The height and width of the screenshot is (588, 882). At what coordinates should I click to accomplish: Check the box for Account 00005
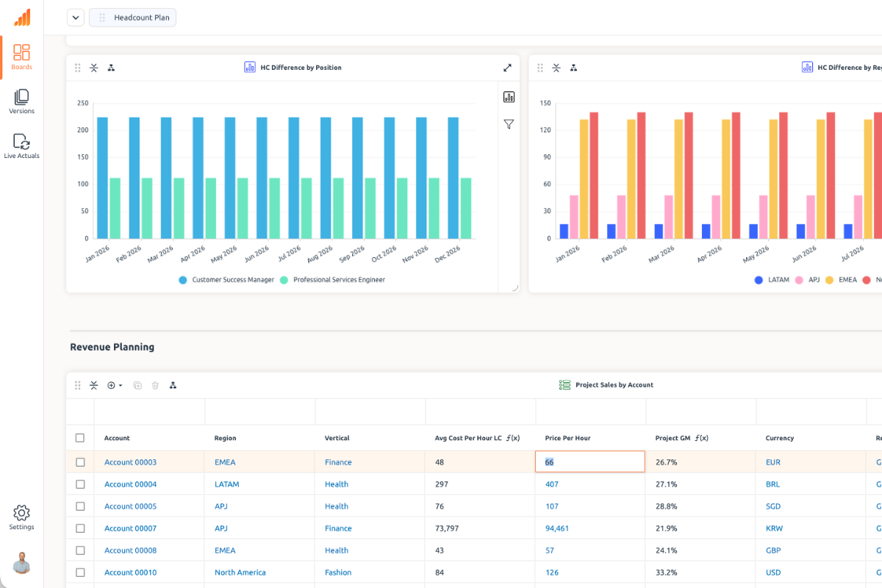coord(80,506)
